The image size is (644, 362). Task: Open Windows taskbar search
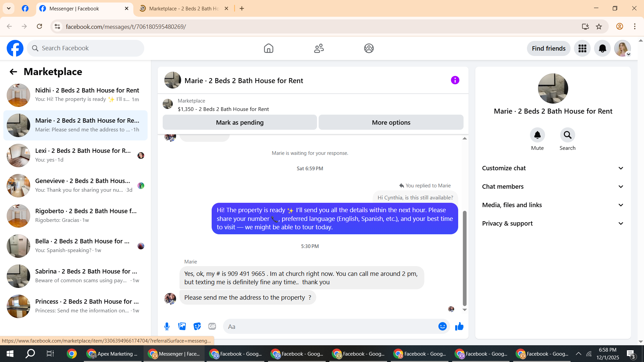[30, 354]
